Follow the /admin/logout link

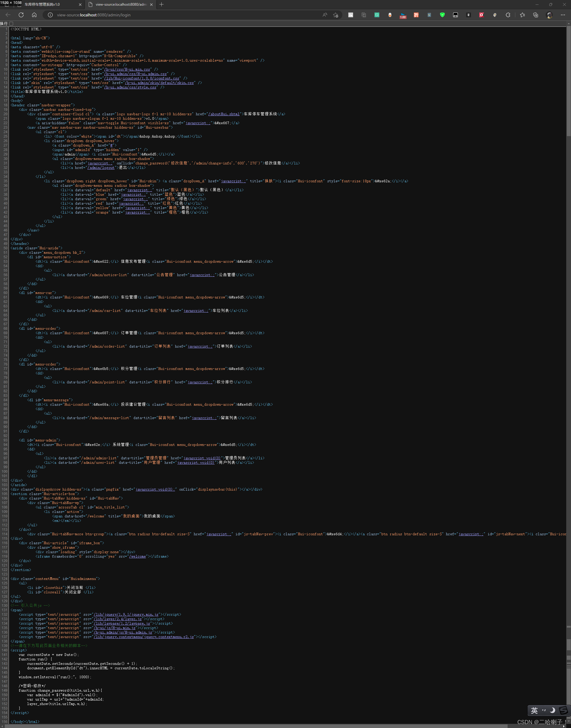101,168
